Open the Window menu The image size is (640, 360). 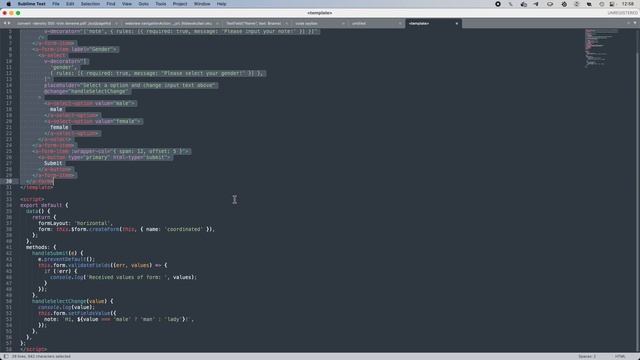202,4
